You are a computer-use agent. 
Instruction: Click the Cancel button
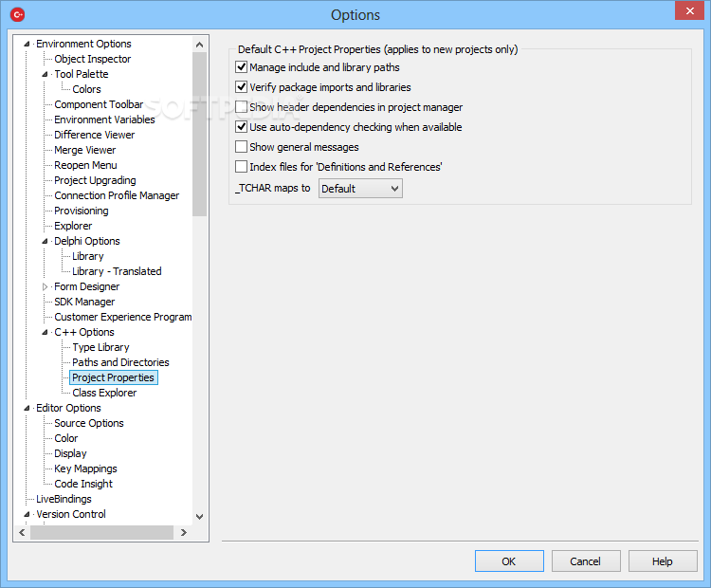pos(586,561)
